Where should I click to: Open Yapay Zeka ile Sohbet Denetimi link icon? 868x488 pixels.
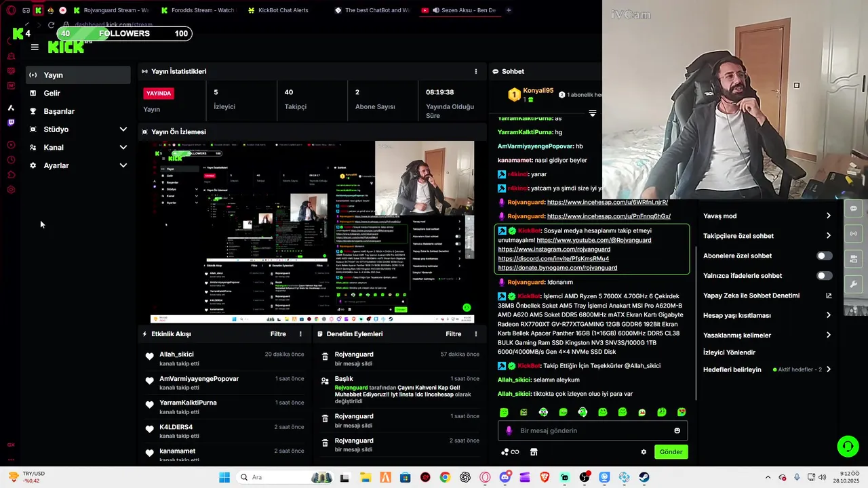coord(829,296)
